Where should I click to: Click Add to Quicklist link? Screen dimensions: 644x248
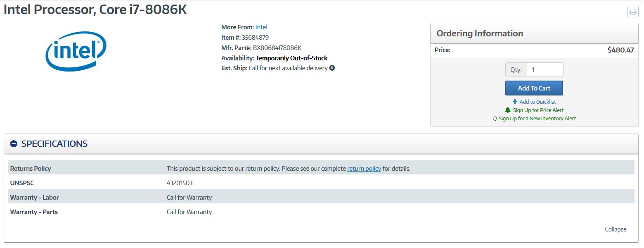coord(537,102)
